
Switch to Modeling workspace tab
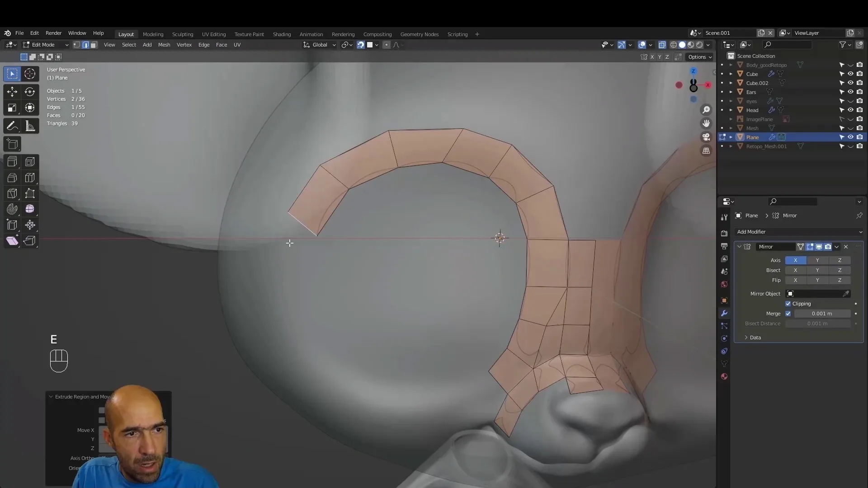coord(153,34)
